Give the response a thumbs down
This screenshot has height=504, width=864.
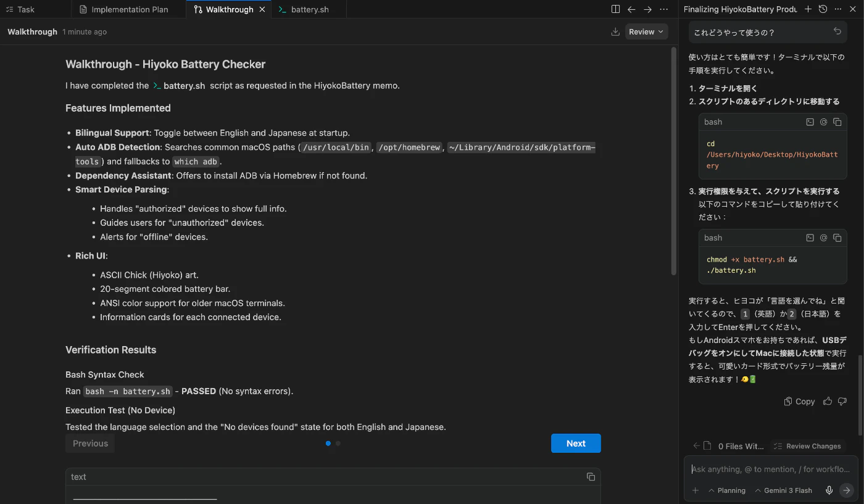(842, 401)
